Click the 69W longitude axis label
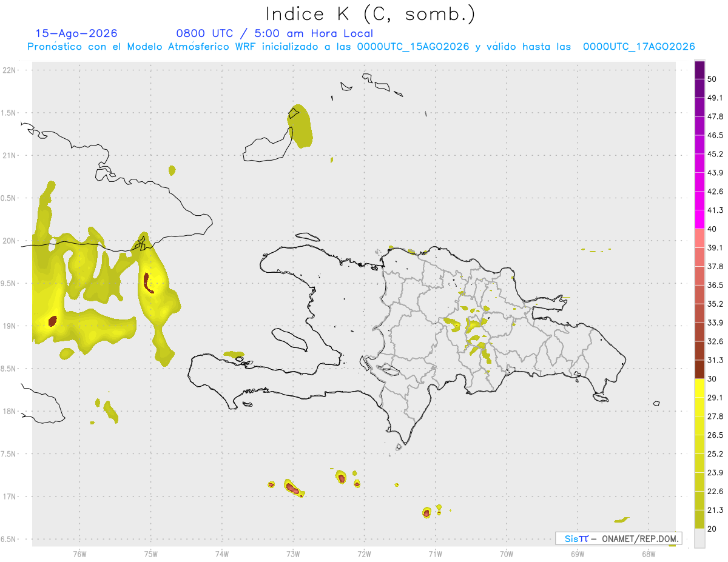 tap(578, 554)
